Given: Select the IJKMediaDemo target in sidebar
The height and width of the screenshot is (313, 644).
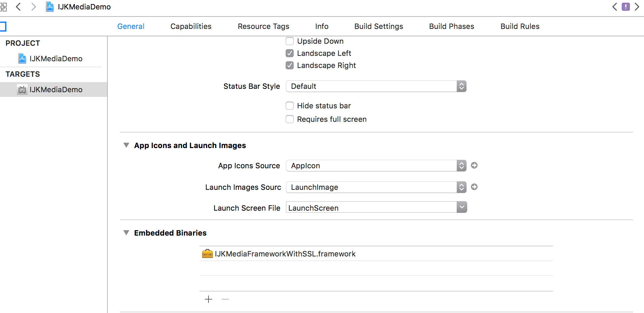Looking at the screenshot, I should 56,90.
